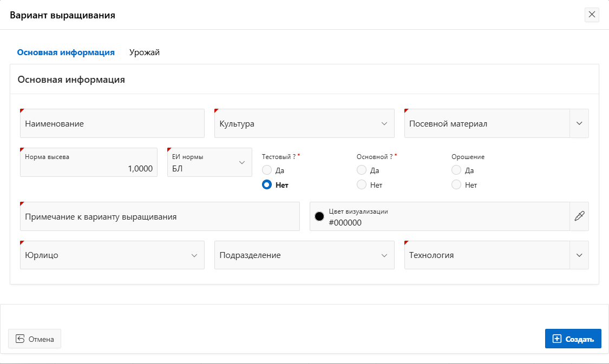The height and width of the screenshot is (364, 609).
Task: Close the Вариант выращивания dialog
Action: click(x=592, y=15)
